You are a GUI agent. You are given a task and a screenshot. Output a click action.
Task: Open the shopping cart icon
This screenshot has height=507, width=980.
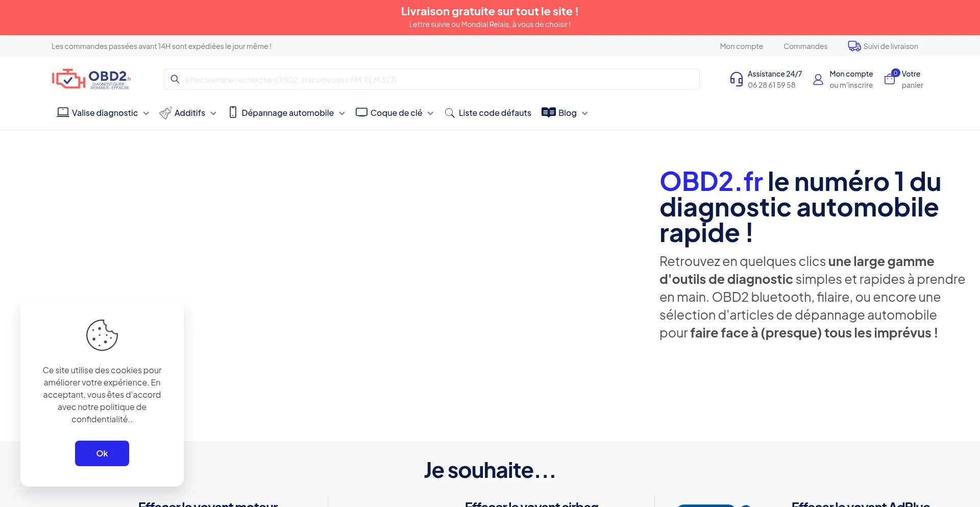(890, 79)
